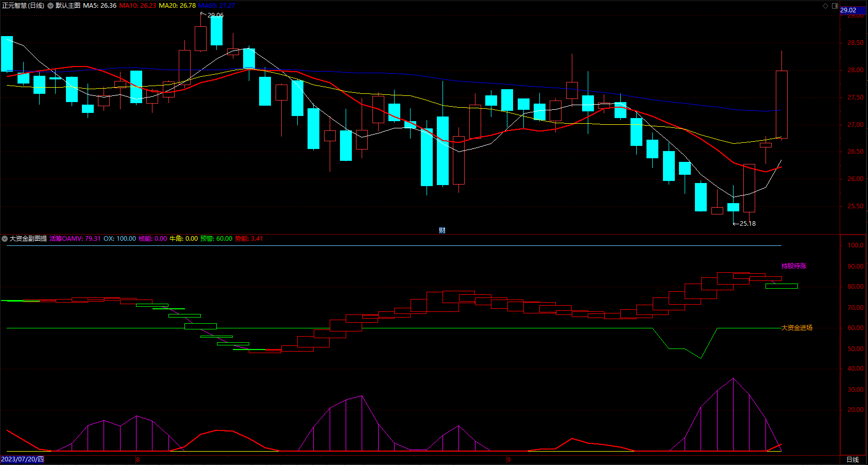Click the 持股待涨 signal label
The image size is (868, 465).
[794, 266]
